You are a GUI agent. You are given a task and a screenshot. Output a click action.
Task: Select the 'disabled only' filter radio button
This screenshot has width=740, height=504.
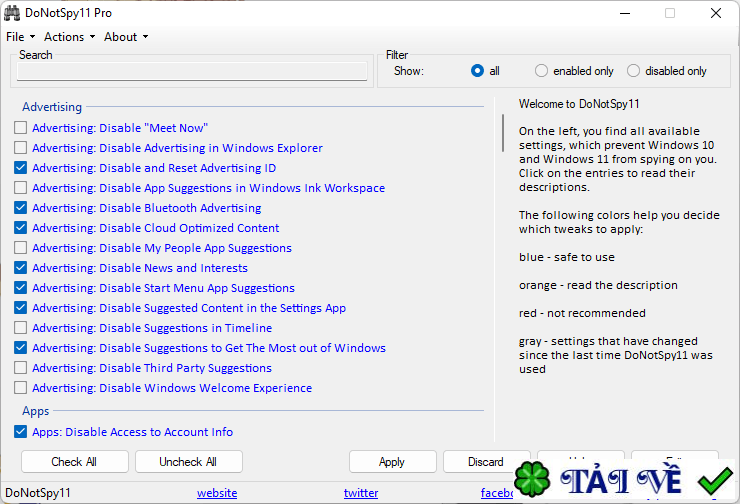point(633,71)
